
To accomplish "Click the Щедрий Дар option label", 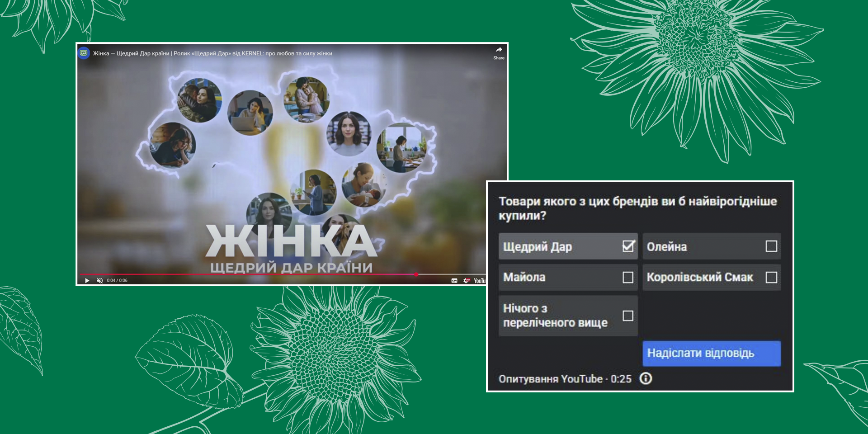I will (538, 247).
